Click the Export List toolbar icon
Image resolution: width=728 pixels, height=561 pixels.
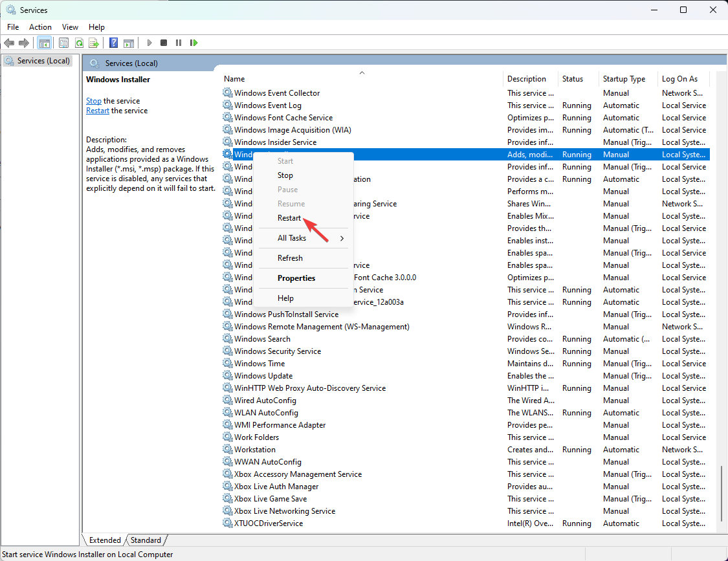94,43
